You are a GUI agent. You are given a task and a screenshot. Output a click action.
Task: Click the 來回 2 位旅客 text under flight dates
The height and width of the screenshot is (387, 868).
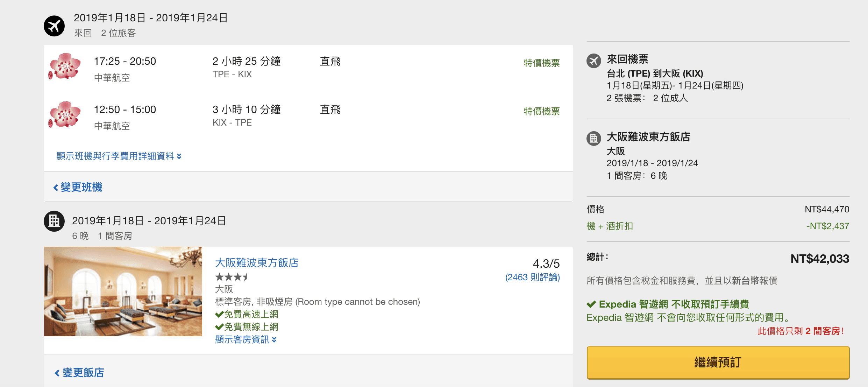pos(105,33)
